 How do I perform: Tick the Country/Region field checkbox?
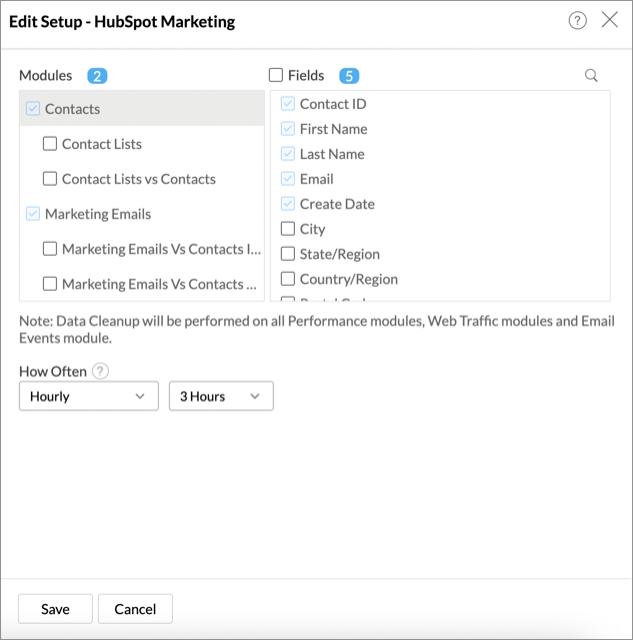click(x=288, y=279)
